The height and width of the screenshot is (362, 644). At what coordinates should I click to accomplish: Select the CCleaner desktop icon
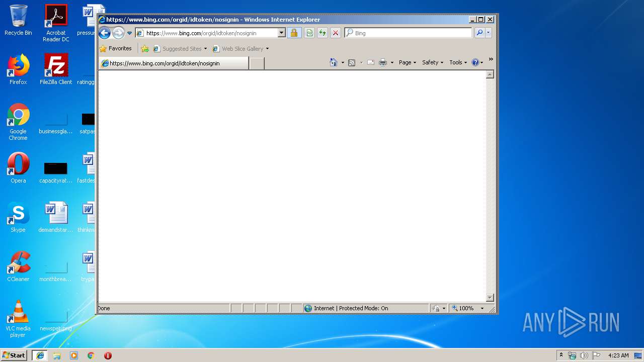[18, 266]
